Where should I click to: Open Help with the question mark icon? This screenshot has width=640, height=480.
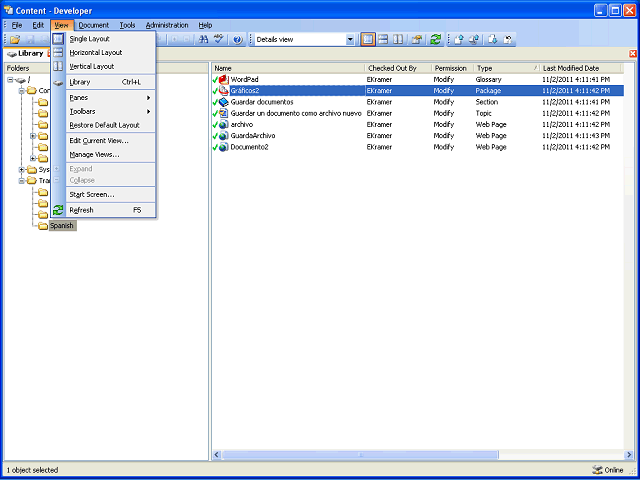point(238,40)
